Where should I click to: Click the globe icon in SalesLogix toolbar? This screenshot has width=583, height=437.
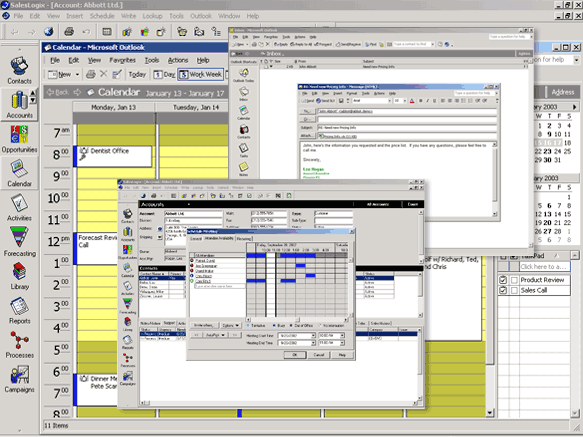point(49,32)
